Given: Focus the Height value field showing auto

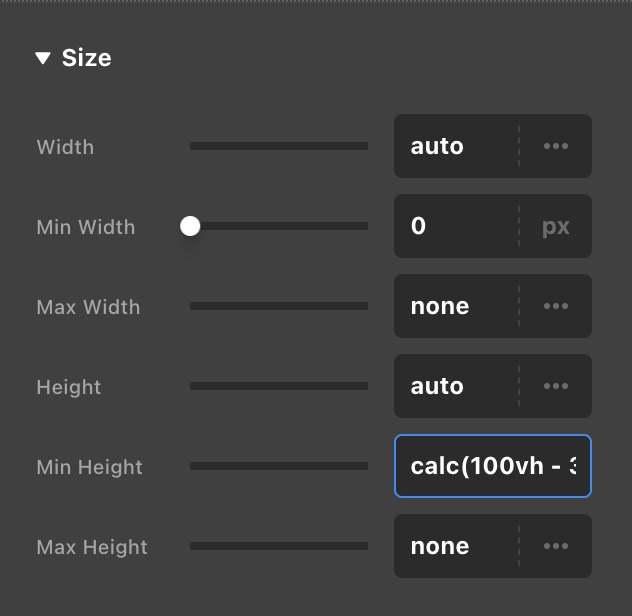Looking at the screenshot, I should [455, 386].
